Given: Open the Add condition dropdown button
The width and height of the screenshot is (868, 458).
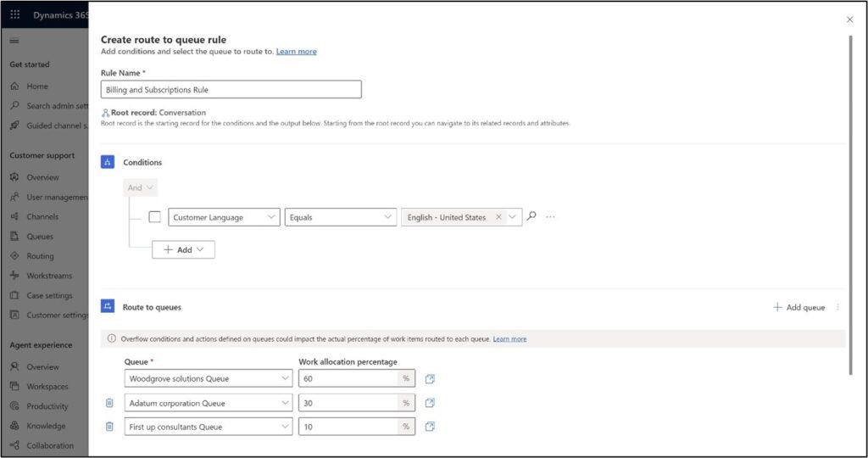Looking at the screenshot, I should point(183,250).
